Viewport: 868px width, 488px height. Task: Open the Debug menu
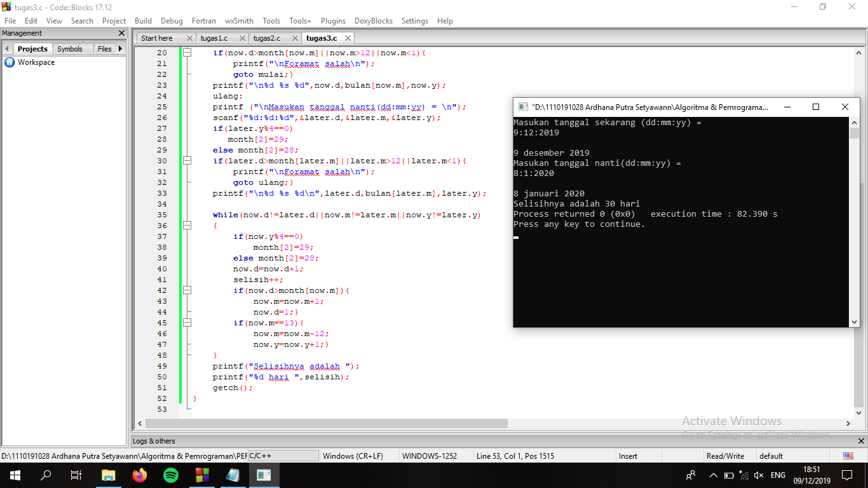point(172,21)
